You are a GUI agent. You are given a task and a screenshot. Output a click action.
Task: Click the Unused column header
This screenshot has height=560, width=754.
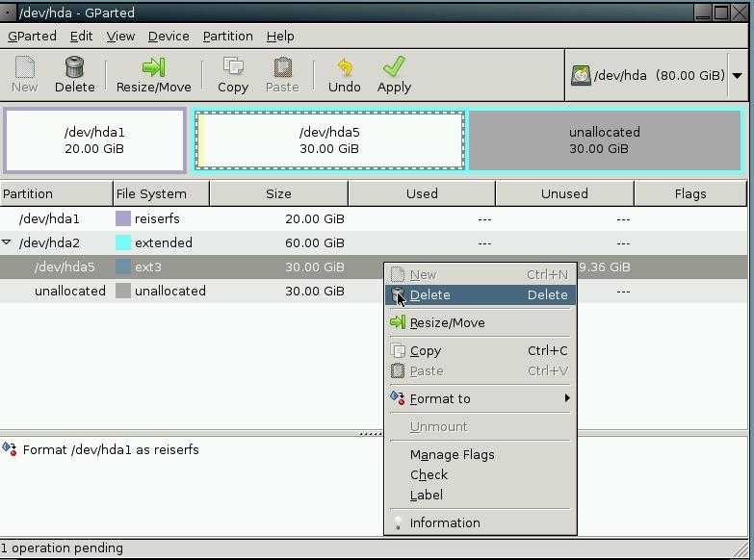tap(564, 193)
